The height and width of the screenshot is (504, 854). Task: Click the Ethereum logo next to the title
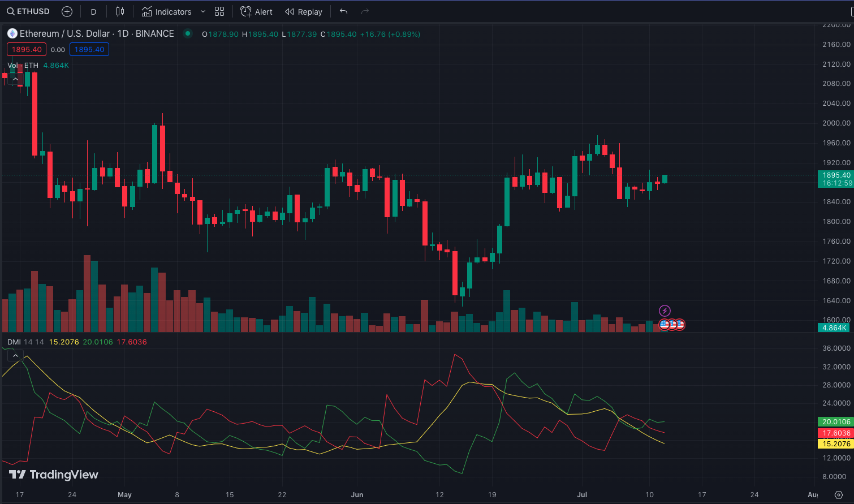[x=12, y=33]
